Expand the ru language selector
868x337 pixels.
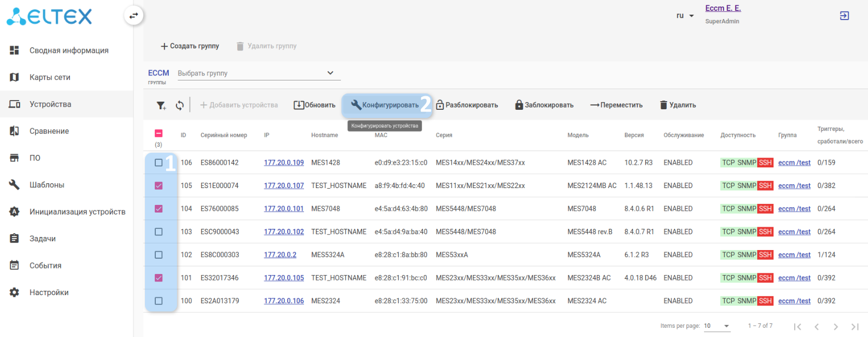point(685,16)
